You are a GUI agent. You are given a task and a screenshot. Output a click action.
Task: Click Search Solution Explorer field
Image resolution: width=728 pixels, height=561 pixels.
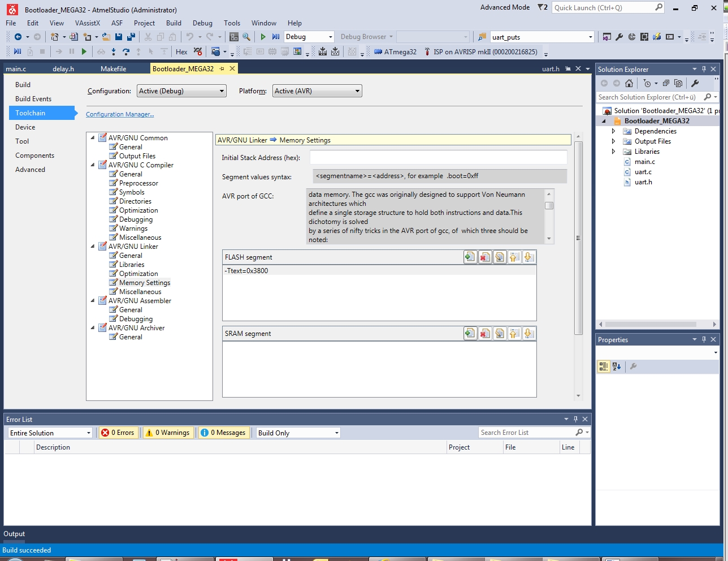click(649, 97)
